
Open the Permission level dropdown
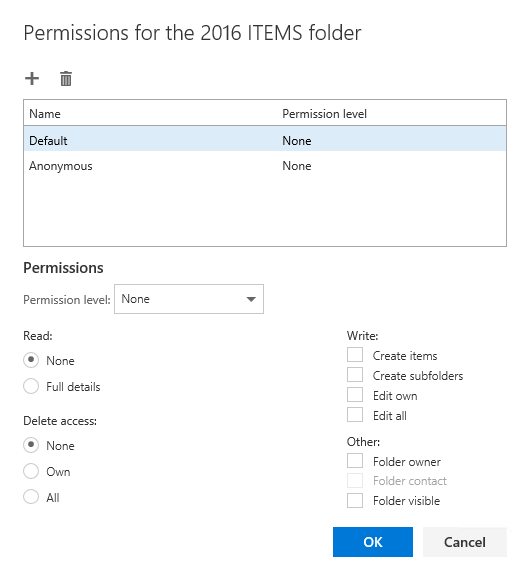coord(189,299)
